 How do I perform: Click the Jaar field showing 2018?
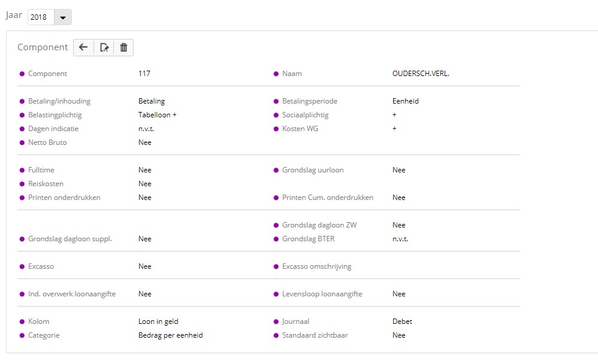click(x=41, y=17)
